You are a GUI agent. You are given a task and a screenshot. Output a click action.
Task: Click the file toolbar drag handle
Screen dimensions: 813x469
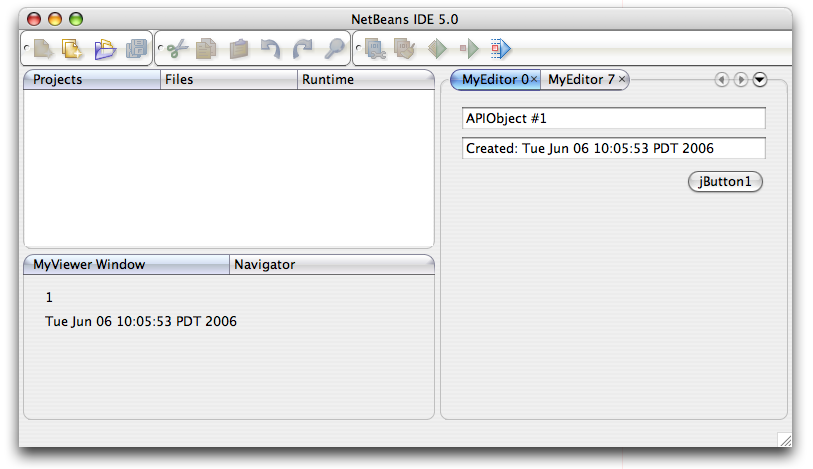(26, 48)
